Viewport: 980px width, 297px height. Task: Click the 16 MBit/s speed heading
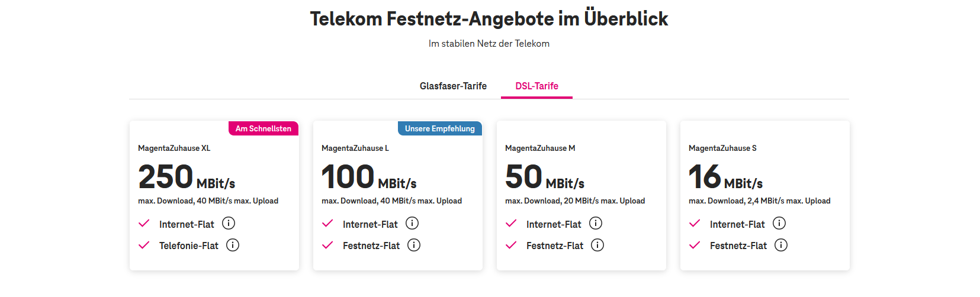click(x=725, y=177)
